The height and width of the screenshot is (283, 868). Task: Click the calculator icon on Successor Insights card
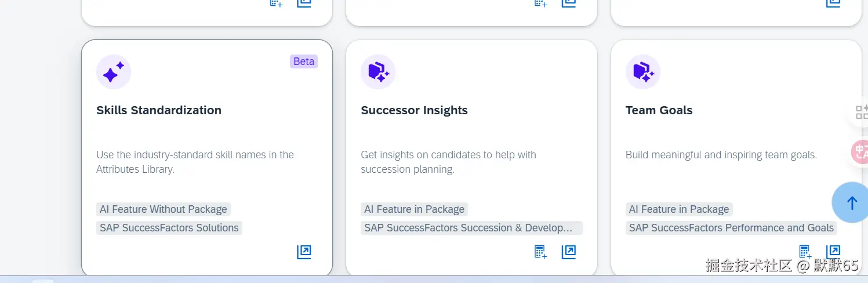pyautogui.click(x=540, y=252)
